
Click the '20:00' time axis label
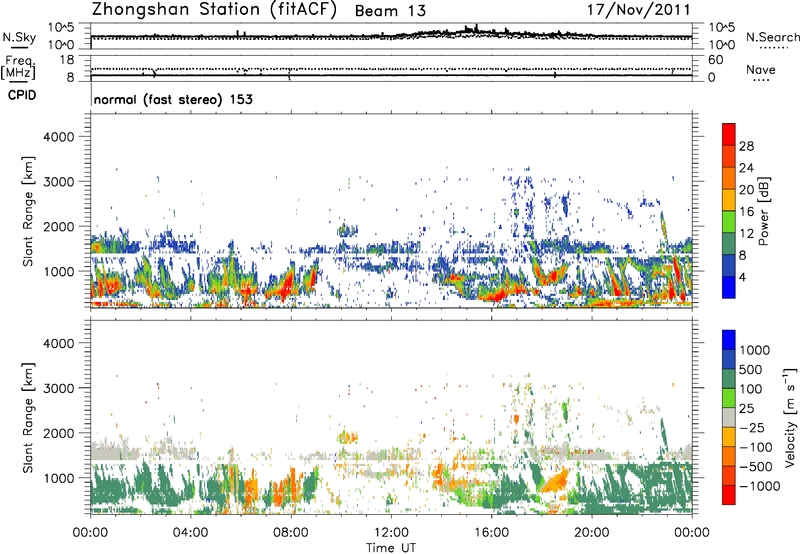591,533
